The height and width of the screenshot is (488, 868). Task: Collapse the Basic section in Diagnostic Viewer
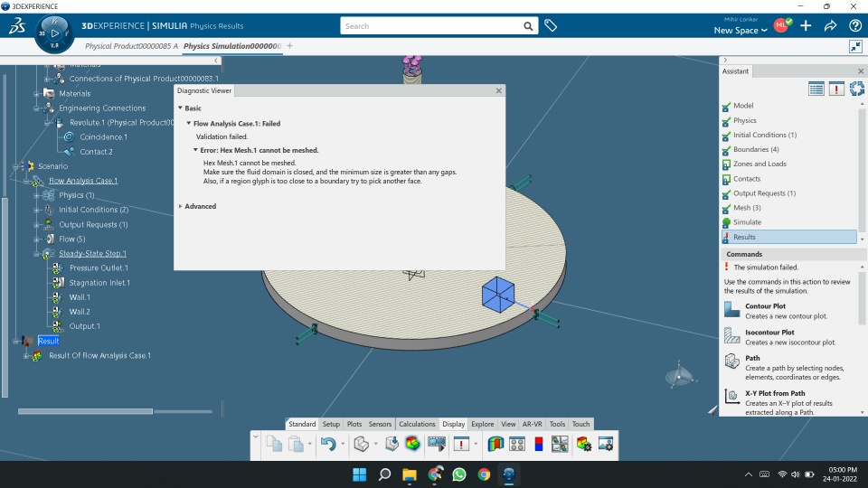coord(181,108)
